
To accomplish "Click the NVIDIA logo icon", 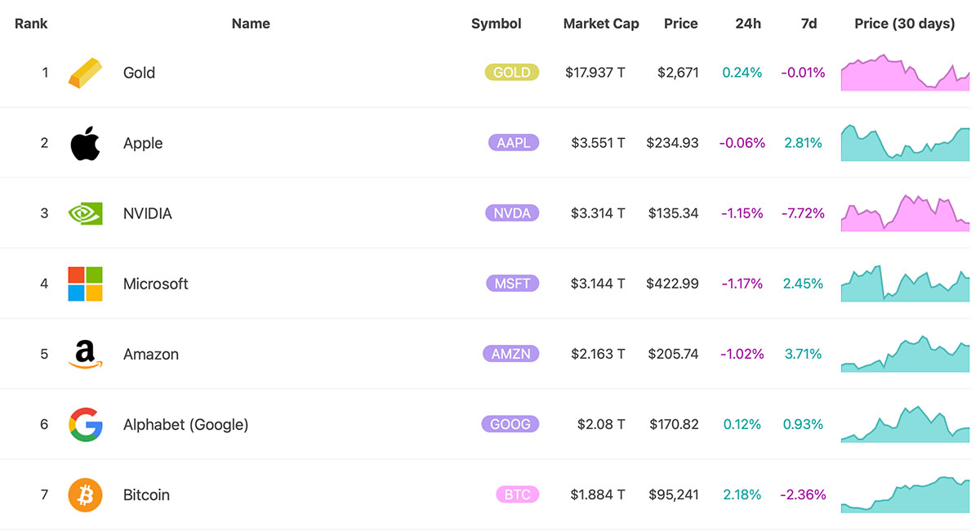I will tap(85, 213).
